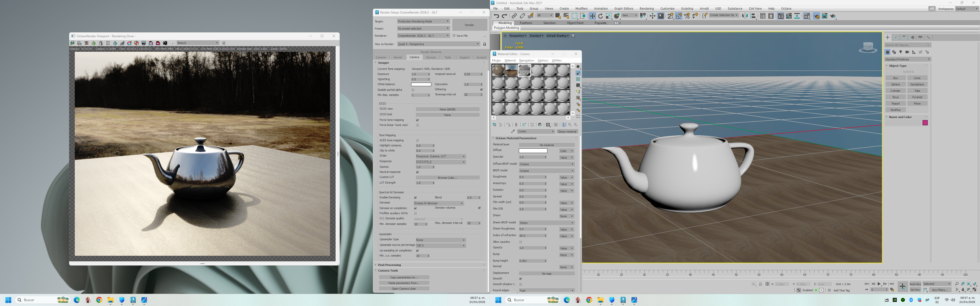Enable ACES tone mapping checkbox

click(417, 141)
